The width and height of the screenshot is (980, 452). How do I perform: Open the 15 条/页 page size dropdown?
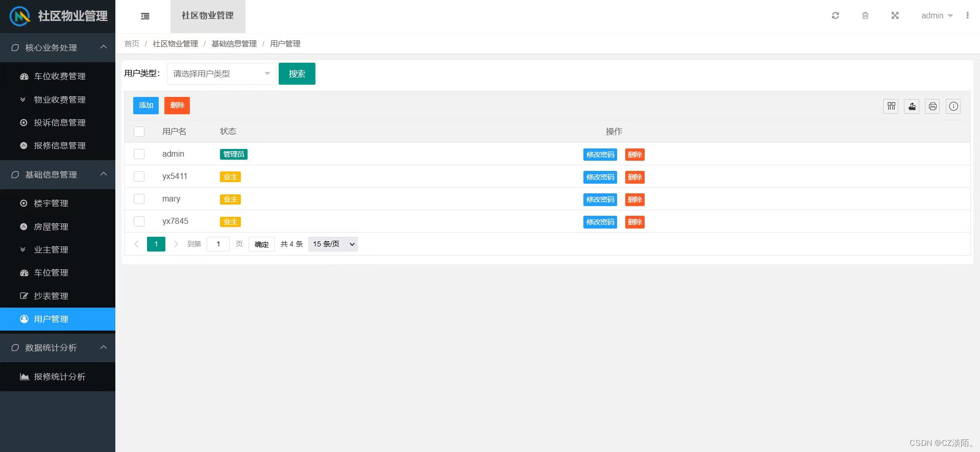(x=333, y=244)
